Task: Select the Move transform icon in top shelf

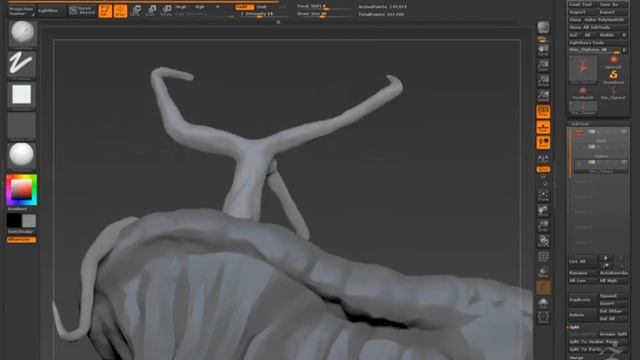Action: click(x=135, y=10)
